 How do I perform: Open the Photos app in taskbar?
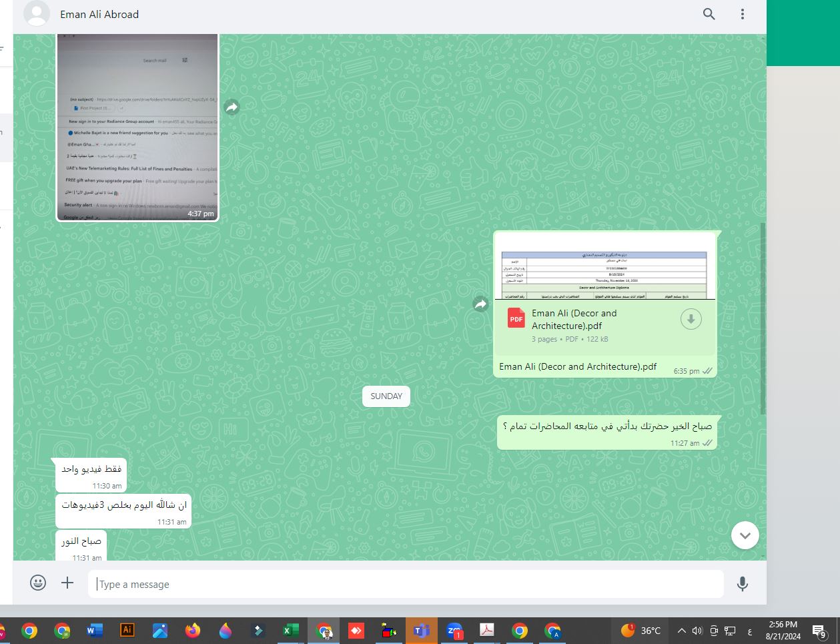(159, 631)
